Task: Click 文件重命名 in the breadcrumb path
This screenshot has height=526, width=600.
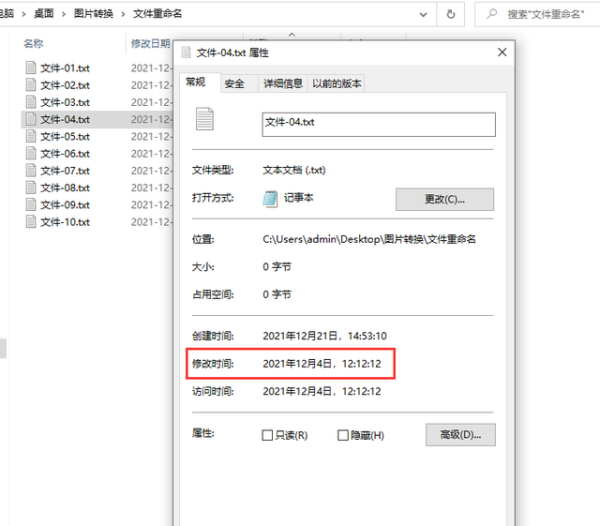Action: pos(157,14)
